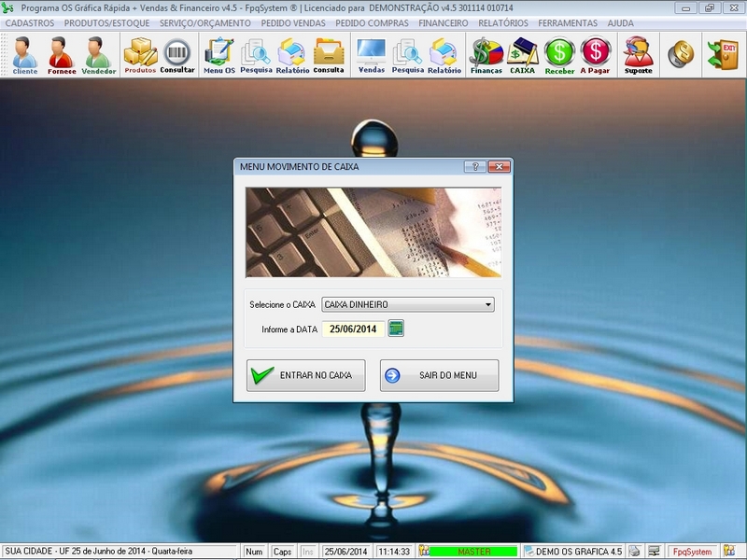Click the ENTRAR NO CAIXA button

(x=305, y=375)
